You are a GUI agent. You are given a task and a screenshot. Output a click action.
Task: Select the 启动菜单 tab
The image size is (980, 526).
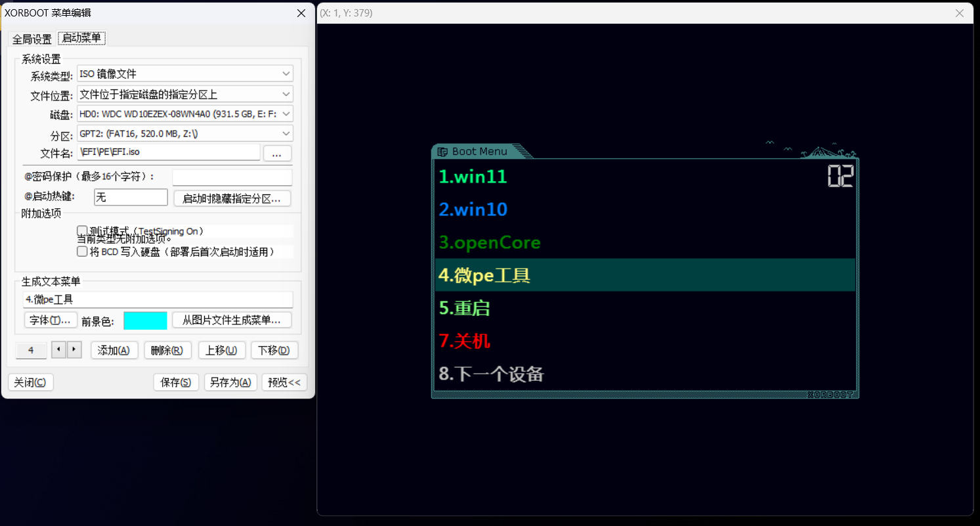[81, 38]
